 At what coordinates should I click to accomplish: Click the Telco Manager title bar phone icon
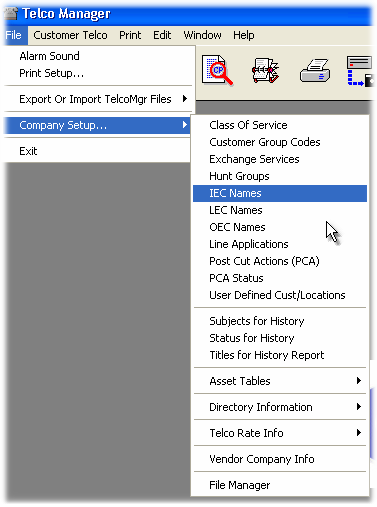[x=11, y=14]
